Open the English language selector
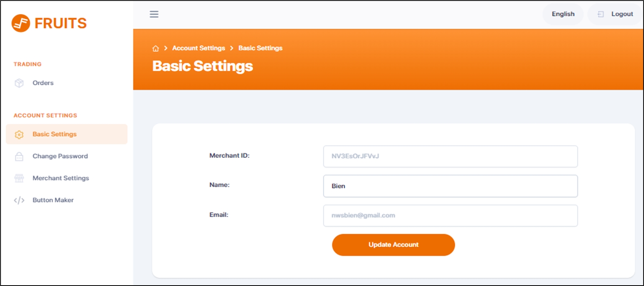The width and height of the screenshot is (644, 286). (x=563, y=14)
